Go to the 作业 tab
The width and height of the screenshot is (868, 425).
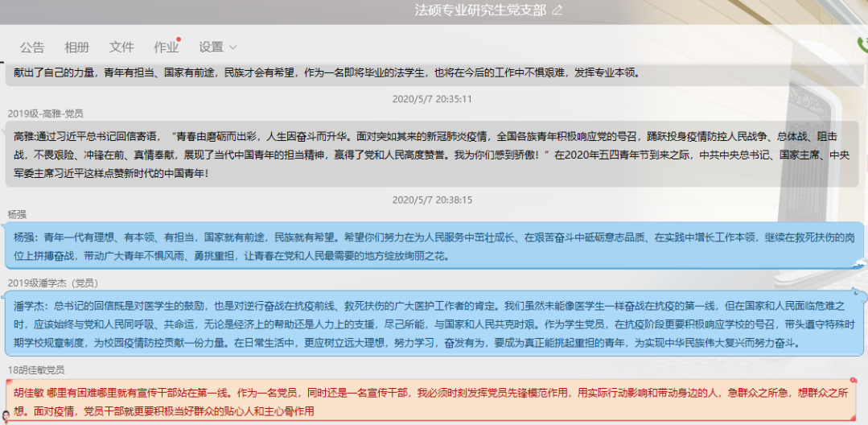(x=166, y=47)
